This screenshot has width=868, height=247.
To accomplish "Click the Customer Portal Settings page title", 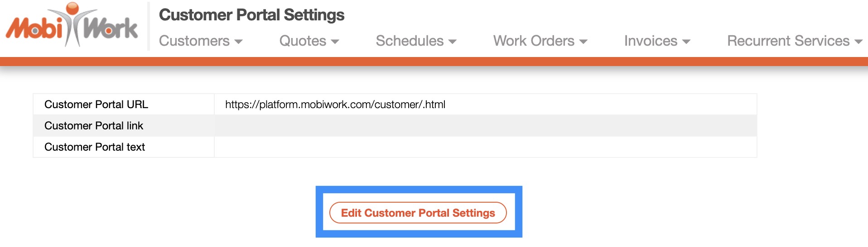I will point(251,15).
